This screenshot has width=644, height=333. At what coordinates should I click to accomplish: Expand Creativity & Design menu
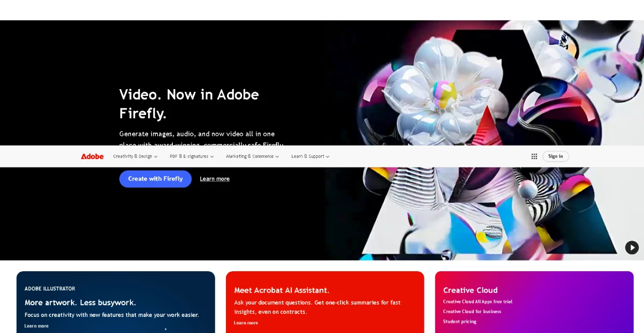[135, 156]
